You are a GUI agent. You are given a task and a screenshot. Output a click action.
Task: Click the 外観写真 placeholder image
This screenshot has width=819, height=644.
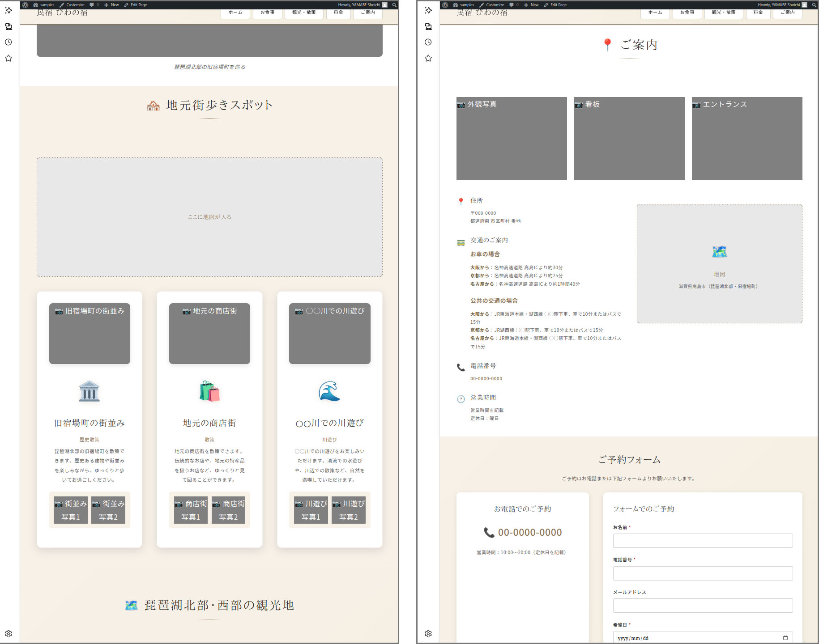click(512, 139)
